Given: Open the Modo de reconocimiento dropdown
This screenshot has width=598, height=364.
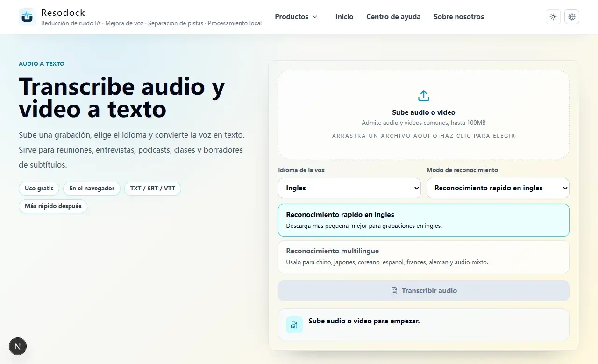Looking at the screenshot, I should coord(498,188).
